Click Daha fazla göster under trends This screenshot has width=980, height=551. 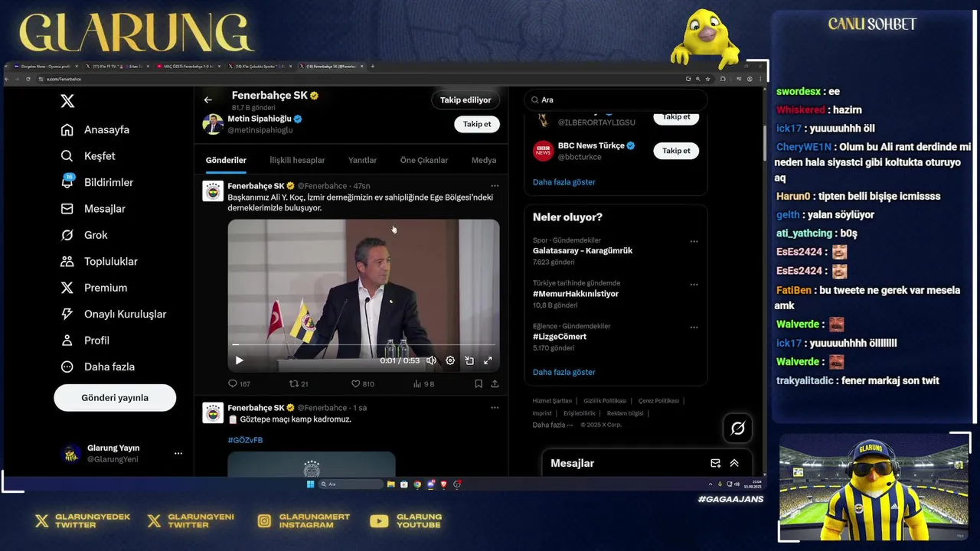(563, 372)
